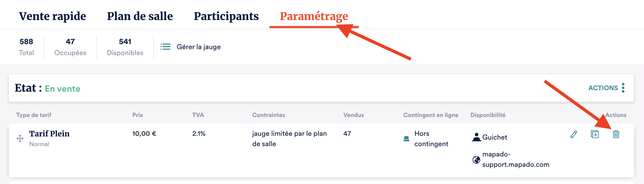644x184 pixels.
Task: Switch to the Vente rapide tab
Action: [52, 16]
